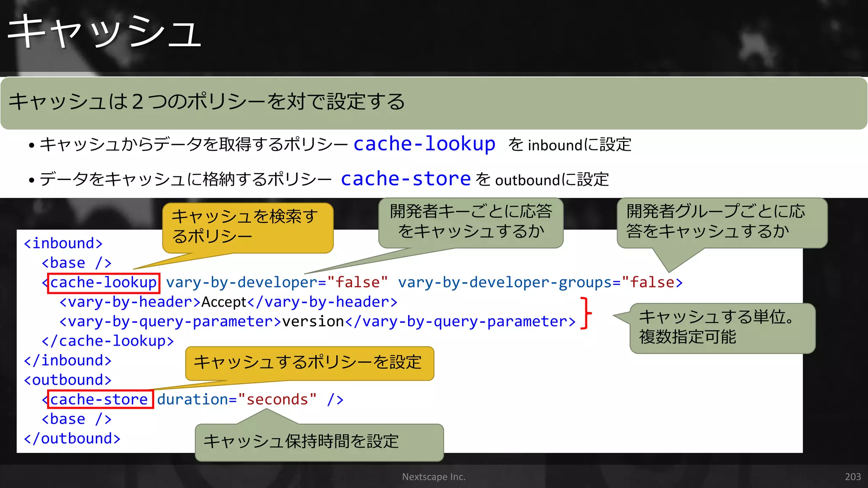
Task: Click the yellow callout キャッシュを検索するポリシー
Action: (x=248, y=227)
